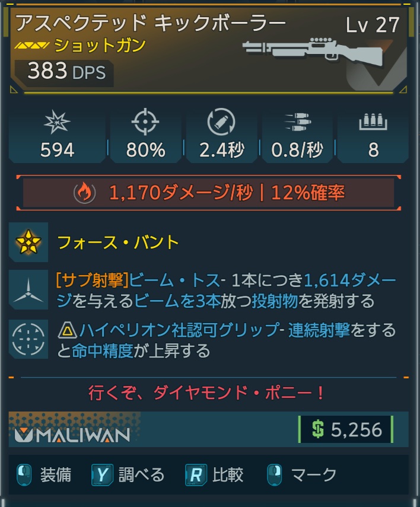Click the fire rate bullets icon
The image size is (420, 507).
pos(298,122)
